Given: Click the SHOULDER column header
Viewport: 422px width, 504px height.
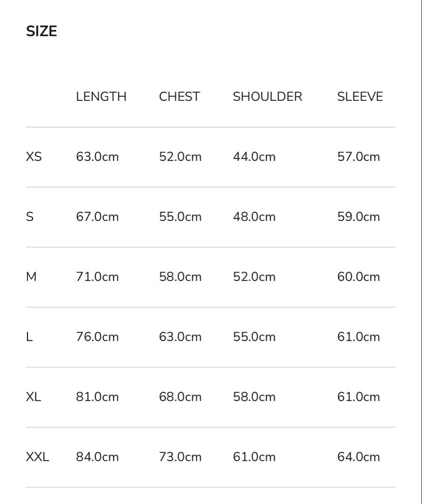Looking at the screenshot, I should (267, 97).
